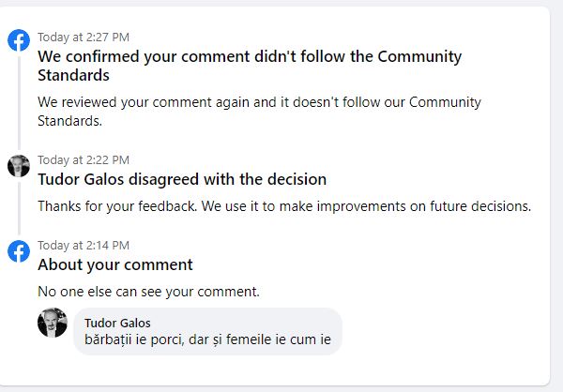The width and height of the screenshot is (563, 392).
Task: Click the "Today at 2:14 PM" timestamp
Action: point(84,246)
